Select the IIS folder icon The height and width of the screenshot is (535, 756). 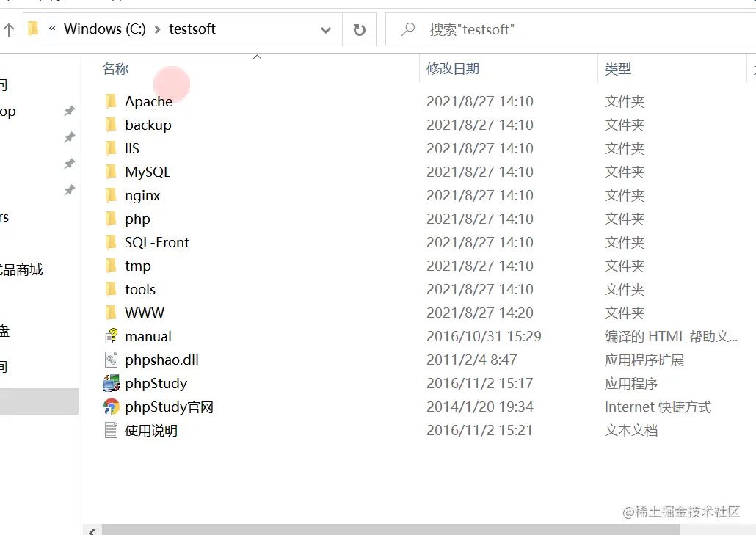[x=110, y=148]
